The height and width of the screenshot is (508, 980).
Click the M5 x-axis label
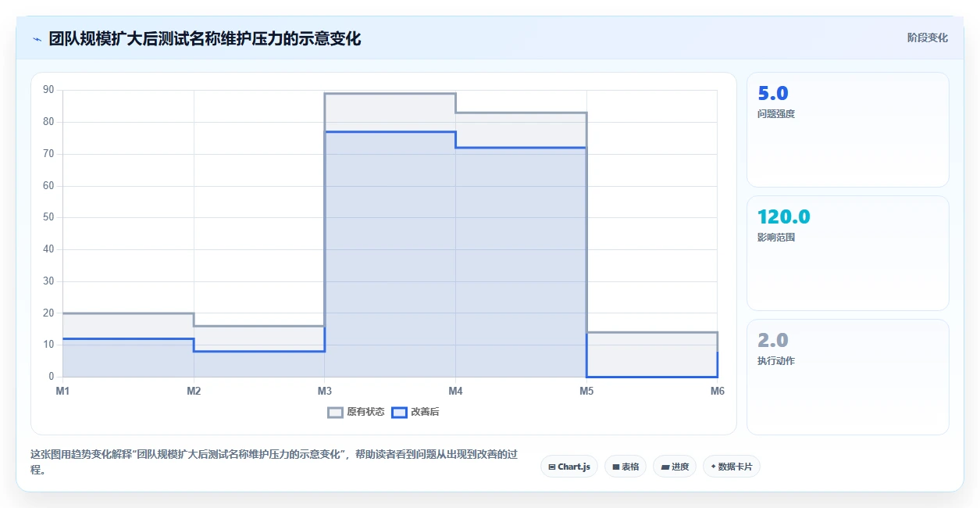coord(586,392)
